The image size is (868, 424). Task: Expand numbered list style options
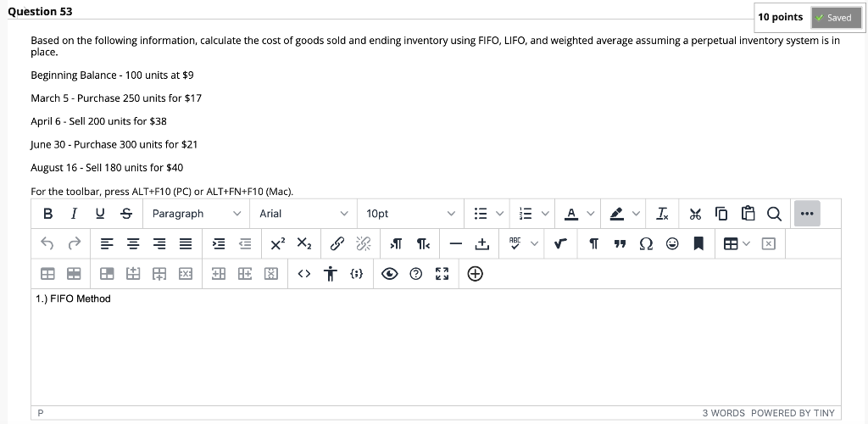click(545, 214)
